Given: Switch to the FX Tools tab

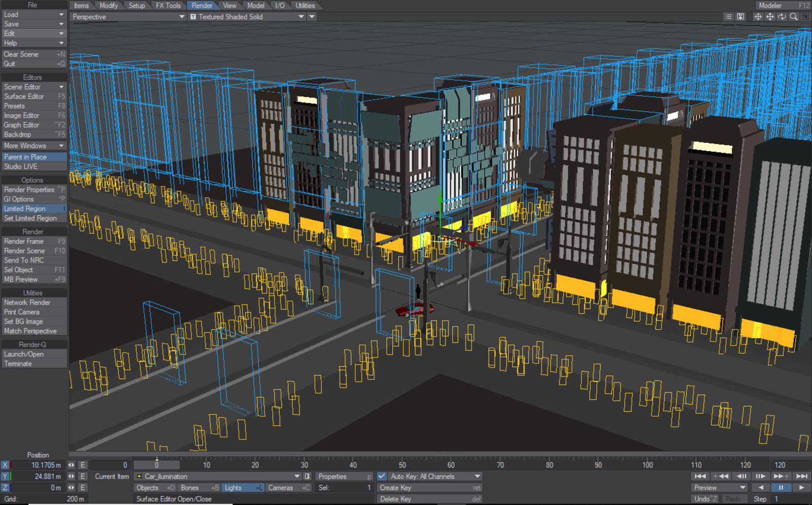Looking at the screenshot, I should tap(168, 6).
